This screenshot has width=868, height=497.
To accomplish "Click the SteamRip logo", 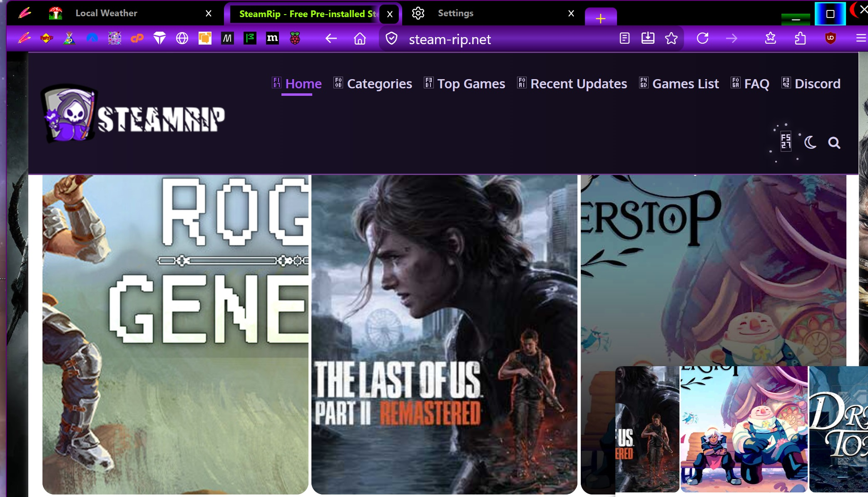I will (133, 114).
